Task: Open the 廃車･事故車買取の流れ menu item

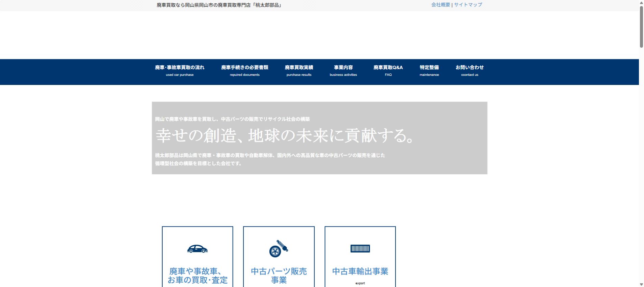Action: (180, 71)
